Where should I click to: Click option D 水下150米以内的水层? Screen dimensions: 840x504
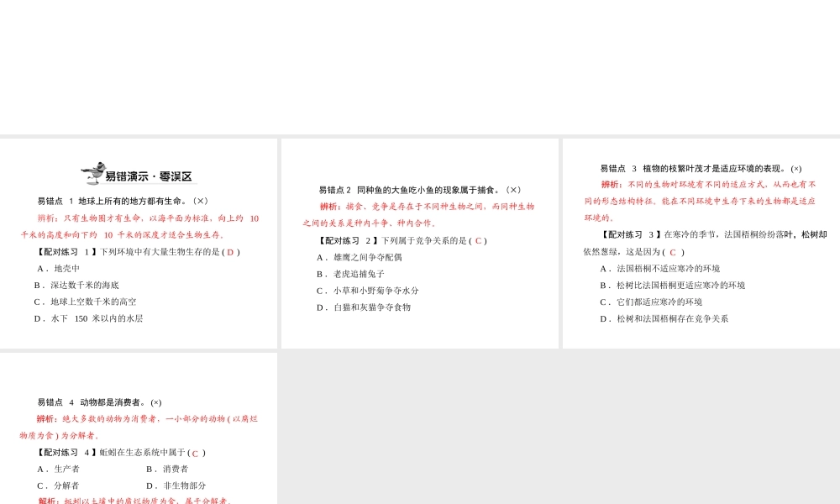(x=88, y=318)
